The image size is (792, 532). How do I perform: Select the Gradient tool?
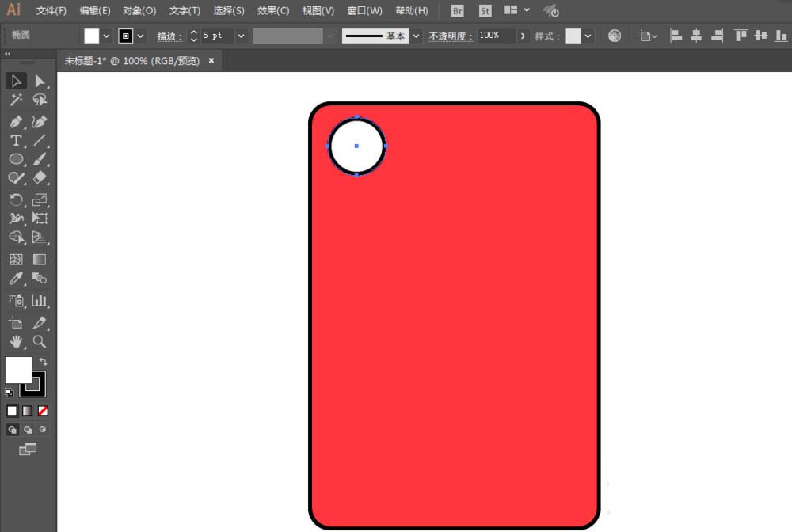pyautogui.click(x=40, y=260)
